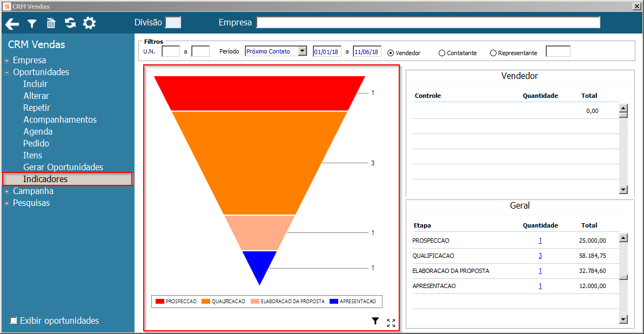
Task: Click the trash delete icon
Action: [51, 23]
